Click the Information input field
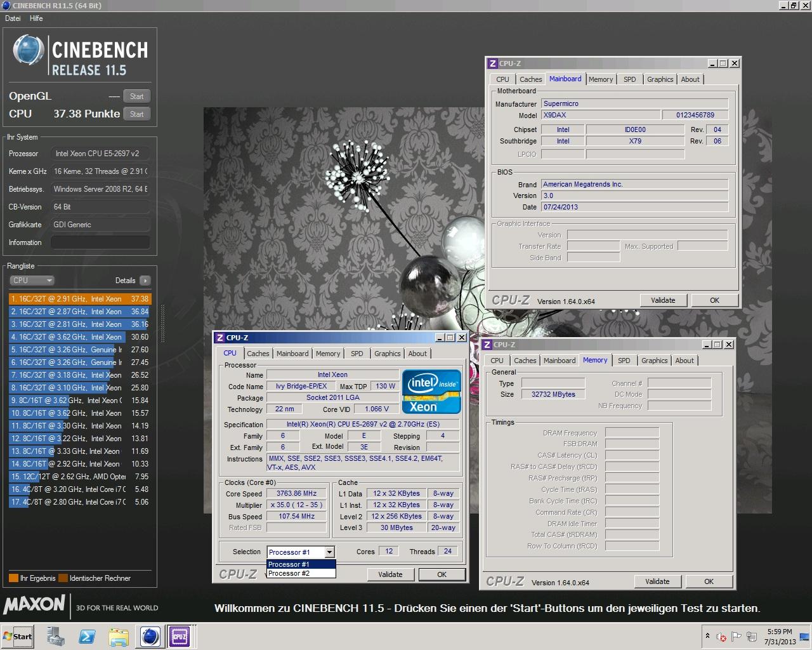 pyautogui.click(x=100, y=242)
